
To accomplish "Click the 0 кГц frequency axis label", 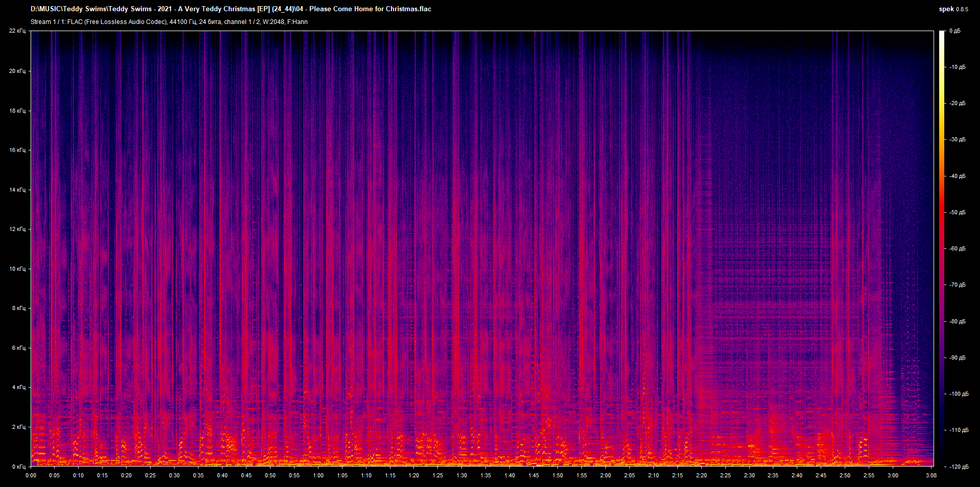I will coord(19,467).
